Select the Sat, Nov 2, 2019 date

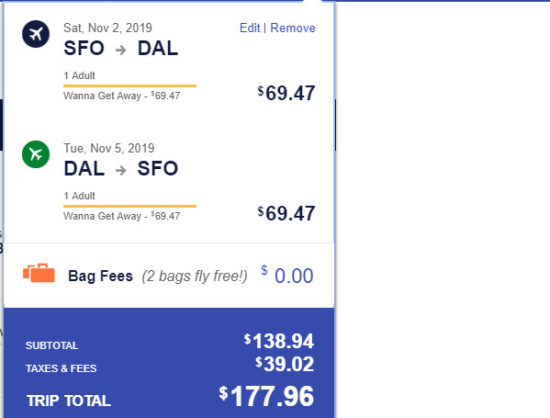108,28
